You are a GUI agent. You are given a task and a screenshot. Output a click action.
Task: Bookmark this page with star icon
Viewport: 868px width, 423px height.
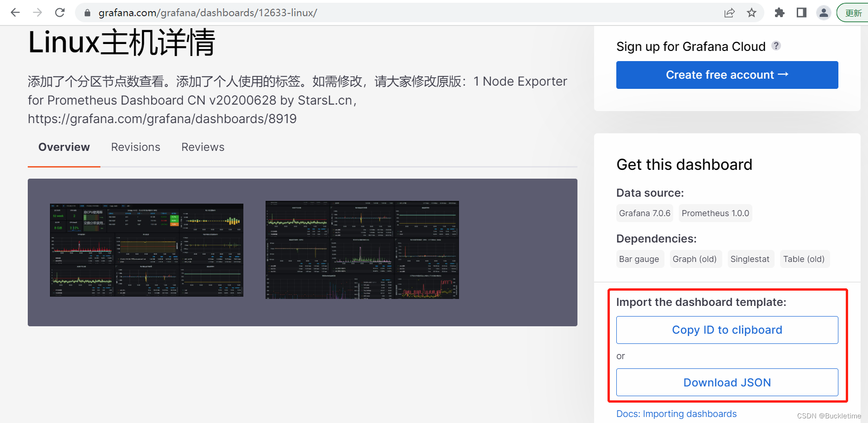tap(752, 13)
